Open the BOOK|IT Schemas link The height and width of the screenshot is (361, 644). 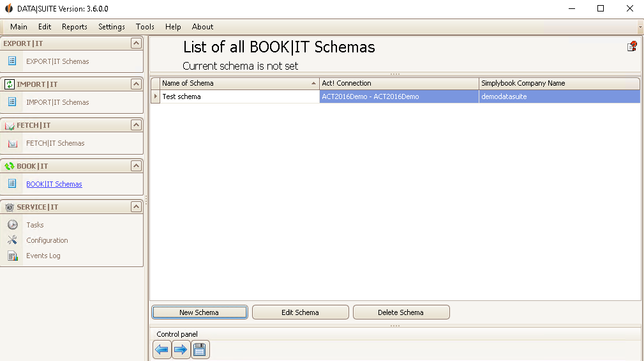click(x=54, y=184)
